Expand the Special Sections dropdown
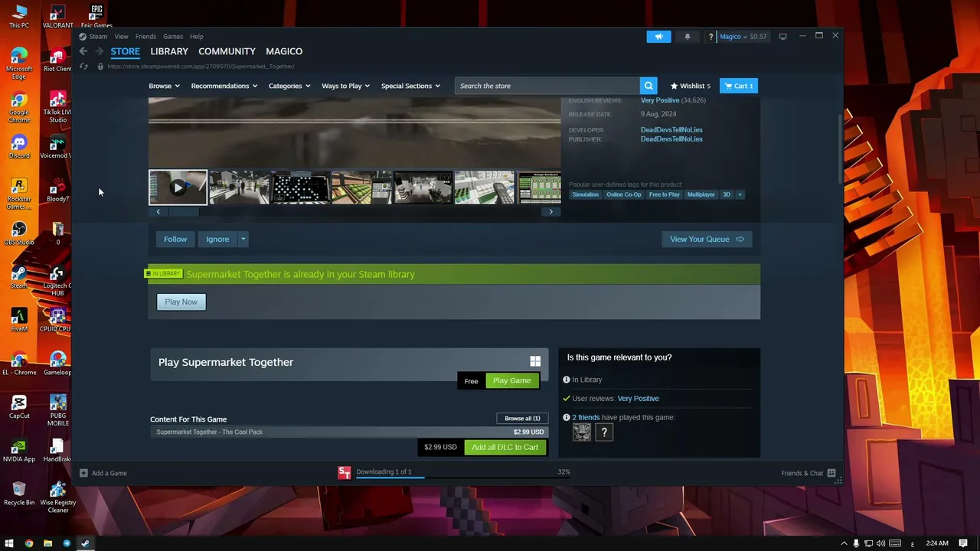Viewport: 980px width, 551px height. tap(410, 86)
